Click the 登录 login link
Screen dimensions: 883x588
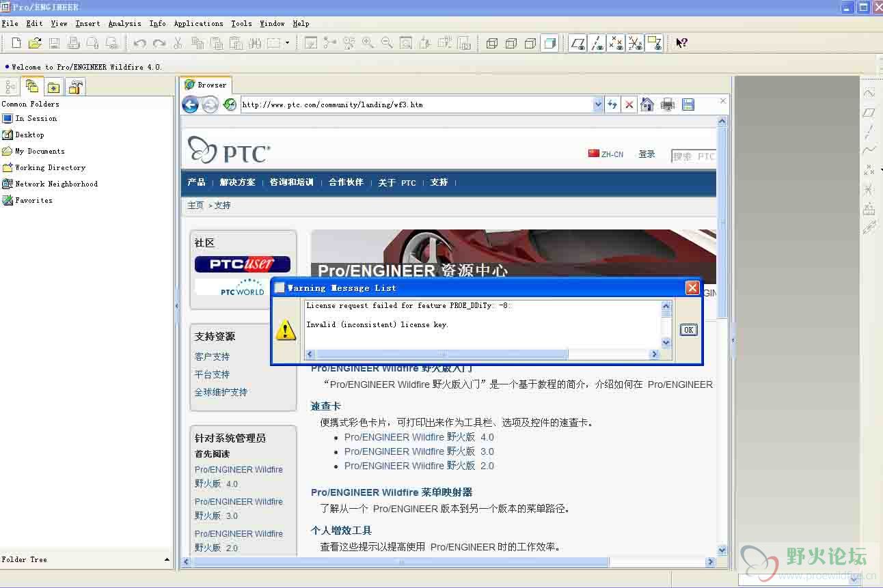[647, 154]
